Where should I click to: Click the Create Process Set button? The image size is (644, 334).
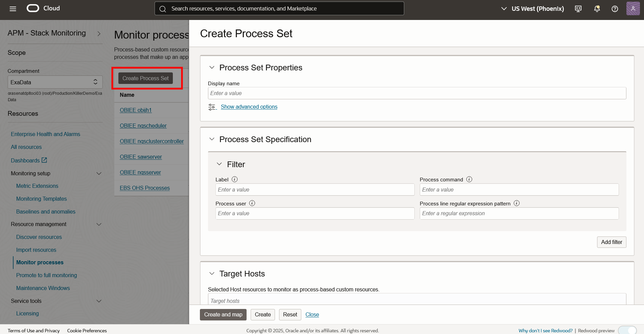[145, 78]
